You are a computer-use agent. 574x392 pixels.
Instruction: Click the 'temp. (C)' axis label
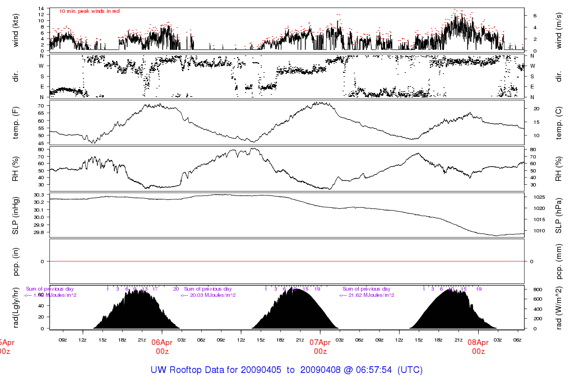coord(559,123)
